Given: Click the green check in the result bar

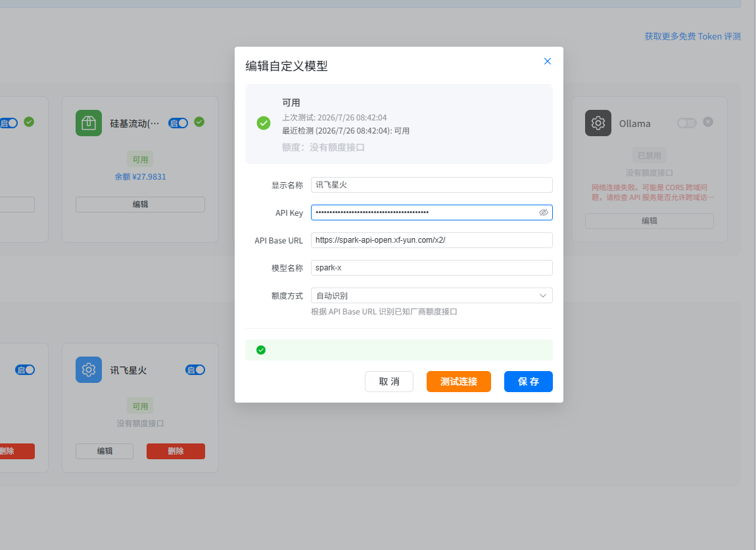Looking at the screenshot, I should coord(261,350).
